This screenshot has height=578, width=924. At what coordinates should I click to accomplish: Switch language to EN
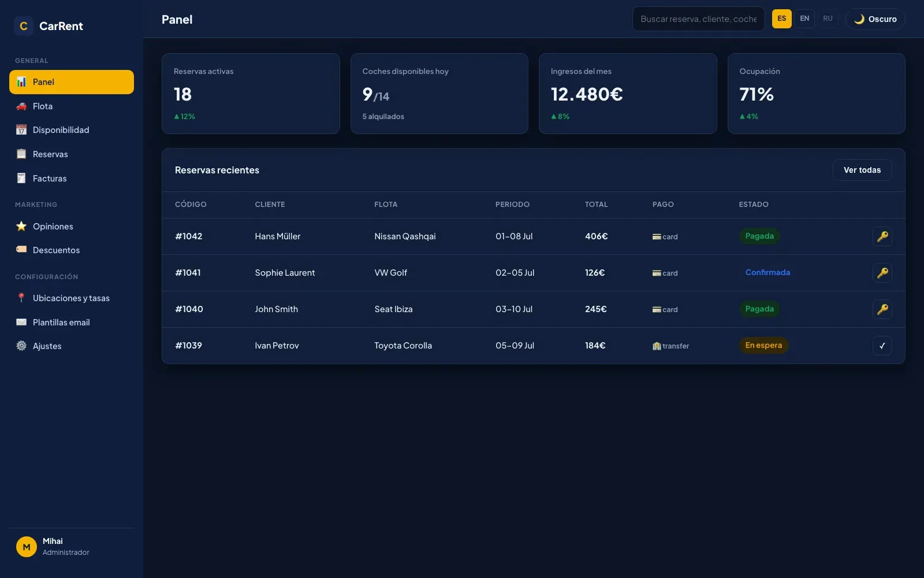coord(804,18)
